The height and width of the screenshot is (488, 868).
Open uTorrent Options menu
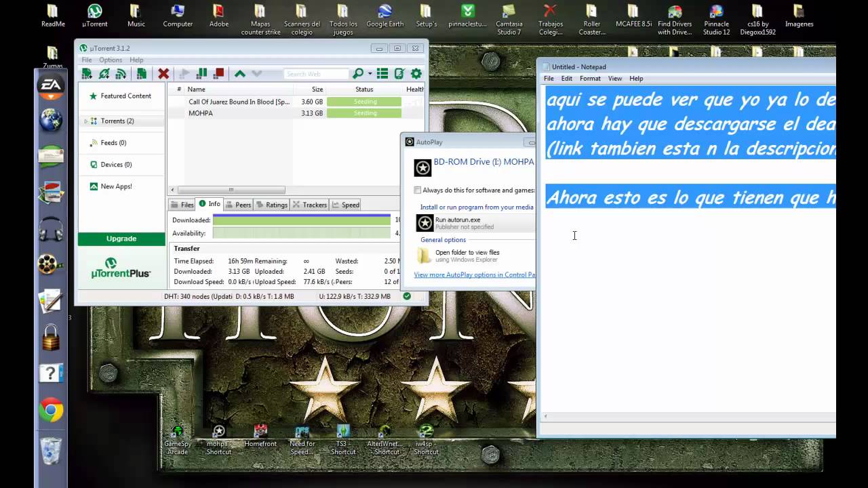coord(111,60)
